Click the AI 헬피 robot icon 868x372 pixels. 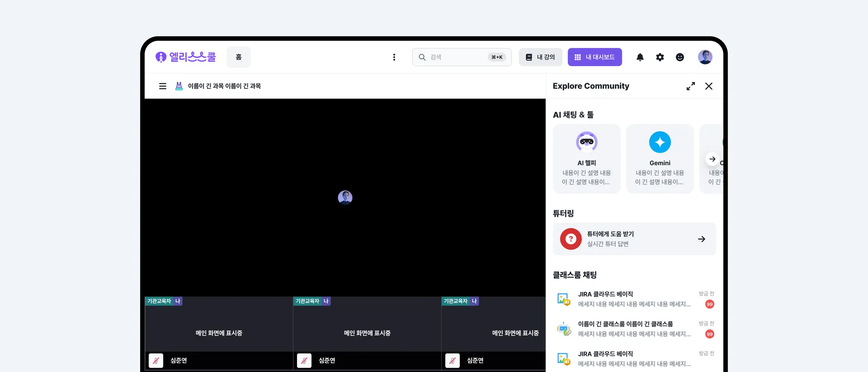point(587,142)
